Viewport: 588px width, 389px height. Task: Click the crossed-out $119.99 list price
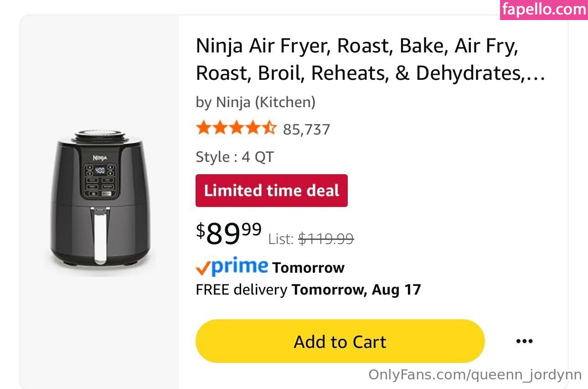326,239
